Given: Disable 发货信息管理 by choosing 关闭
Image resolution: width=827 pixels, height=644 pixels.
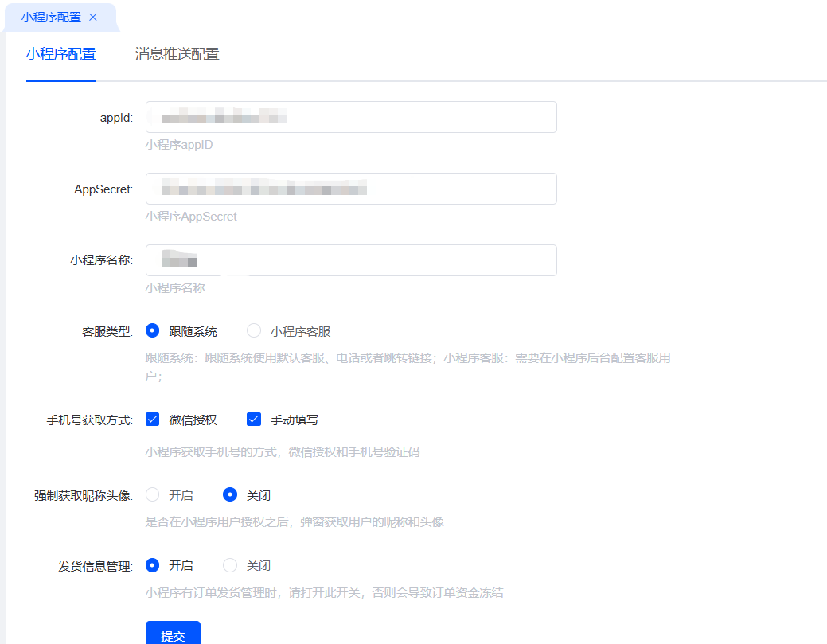Looking at the screenshot, I should tap(230, 565).
